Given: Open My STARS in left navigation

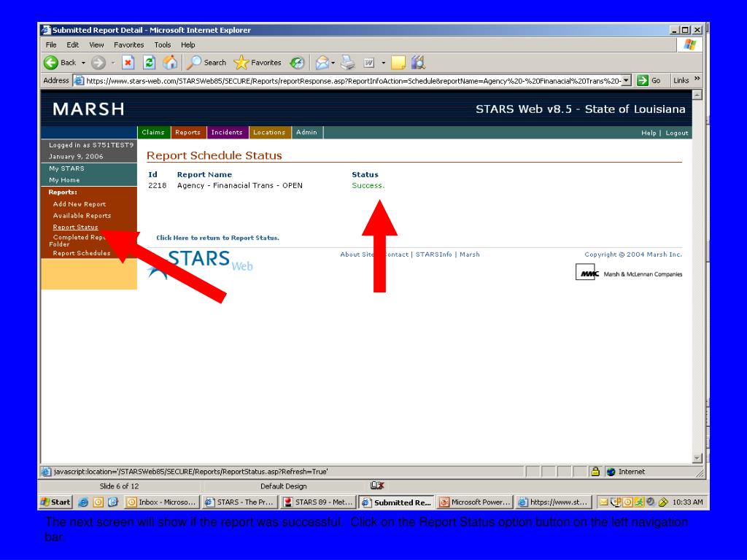Looking at the screenshot, I should pos(66,168).
